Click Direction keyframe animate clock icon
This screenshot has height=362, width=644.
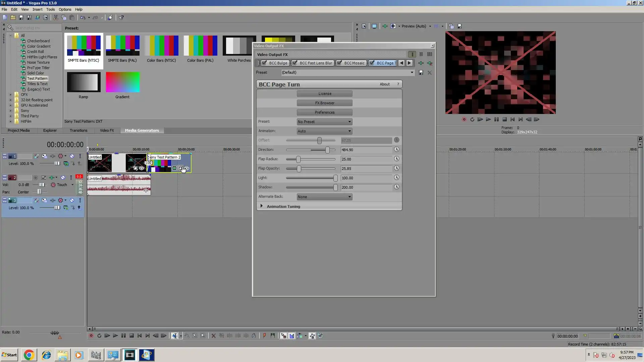coord(396,149)
